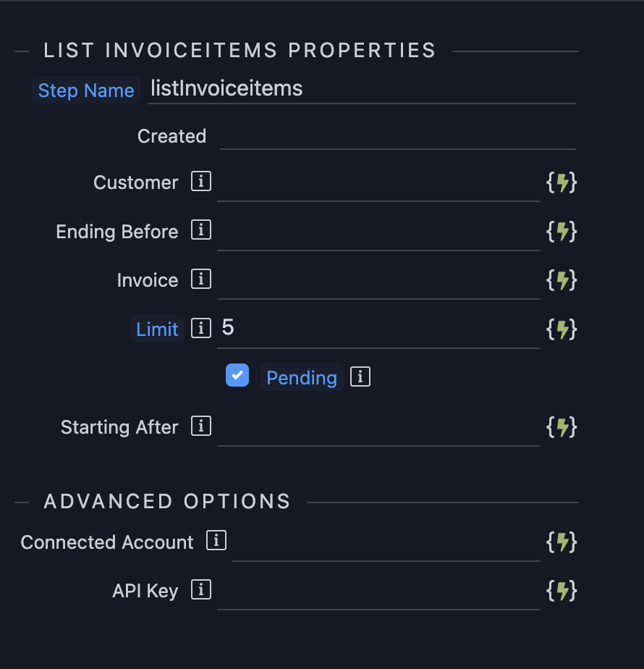Uncheck the Pending checkbox
Viewport: 644px width, 669px height.
[x=237, y=375]
